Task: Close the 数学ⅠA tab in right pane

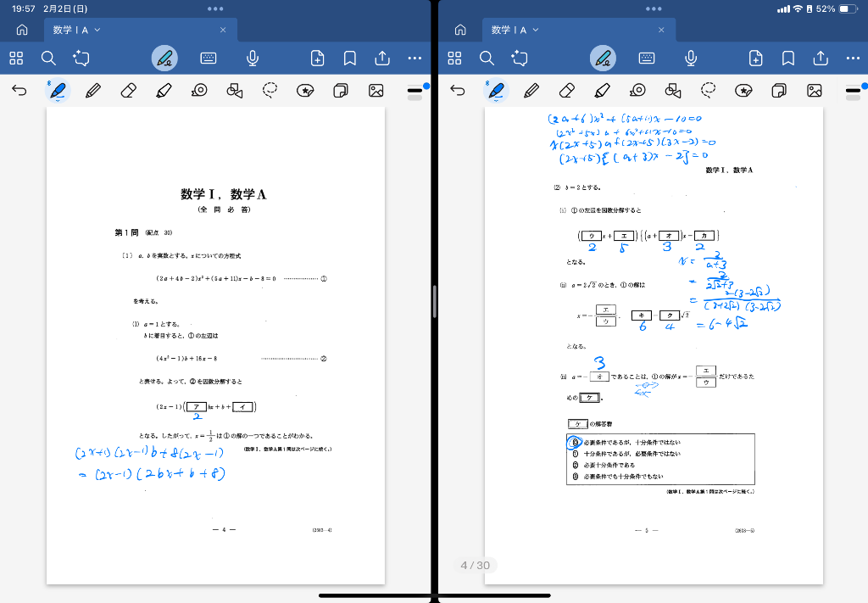Action: 661,30
